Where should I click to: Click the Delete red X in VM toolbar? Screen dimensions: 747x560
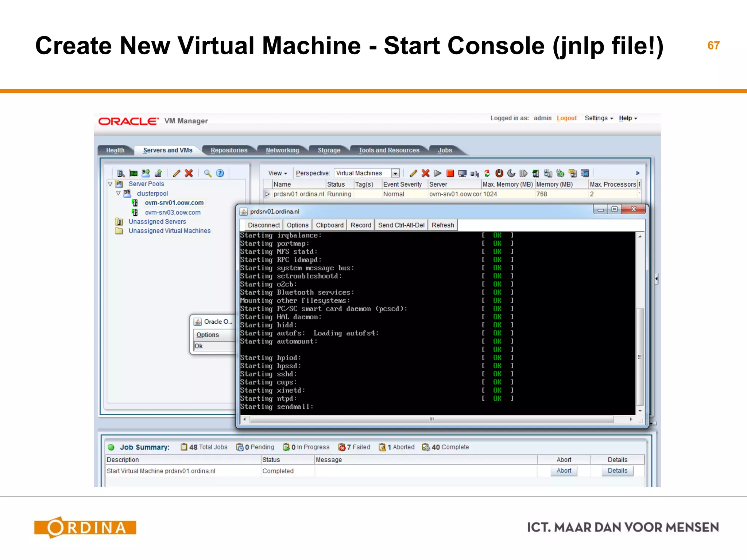(x=426, y=173)
